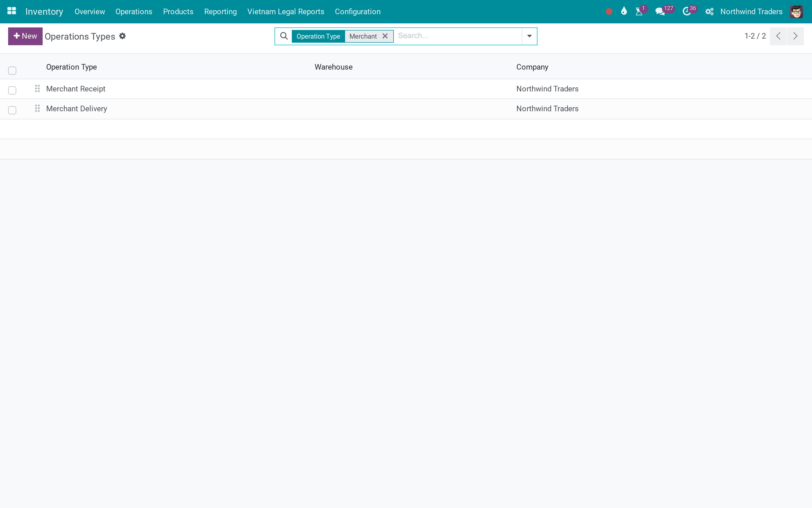Open the Operations menu

[134, 12]
